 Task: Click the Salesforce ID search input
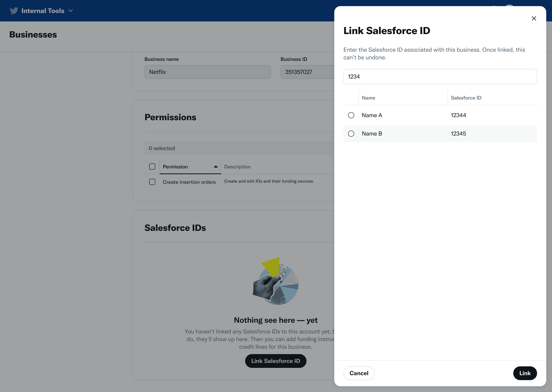pos(440,77)
